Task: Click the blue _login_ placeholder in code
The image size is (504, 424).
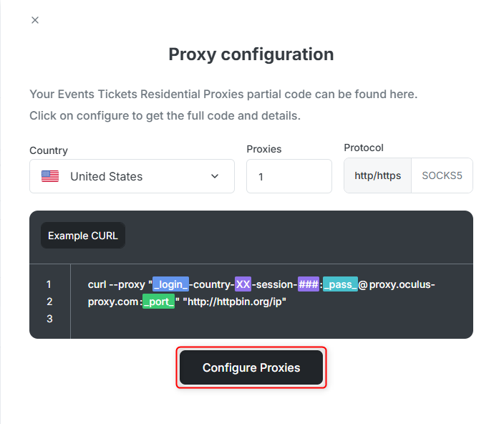Action: point(170,284)
